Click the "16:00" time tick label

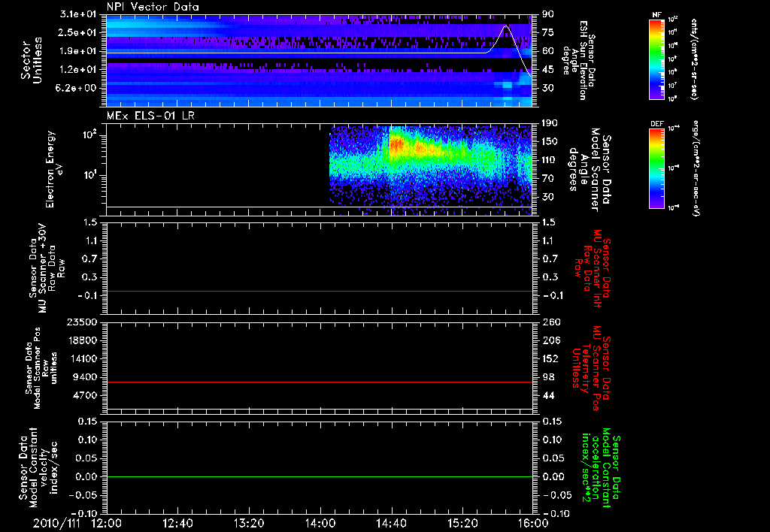point(533,523)
